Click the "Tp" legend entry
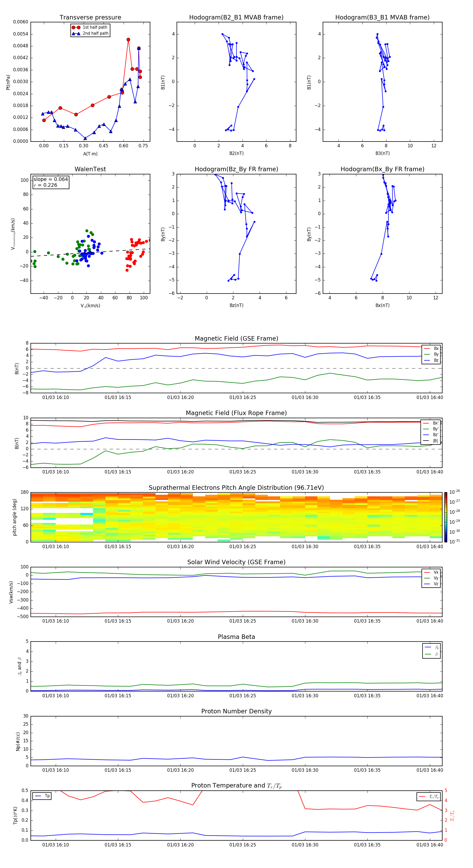 (x=42, y=796)
